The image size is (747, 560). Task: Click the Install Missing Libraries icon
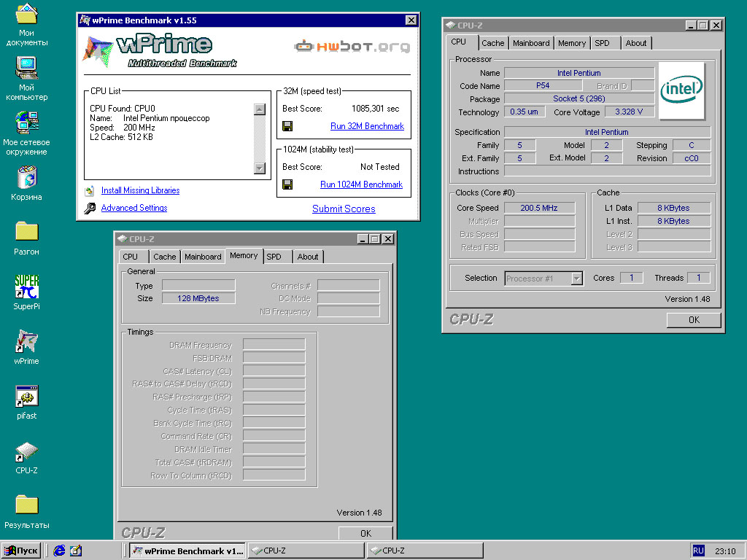(90, 191)
